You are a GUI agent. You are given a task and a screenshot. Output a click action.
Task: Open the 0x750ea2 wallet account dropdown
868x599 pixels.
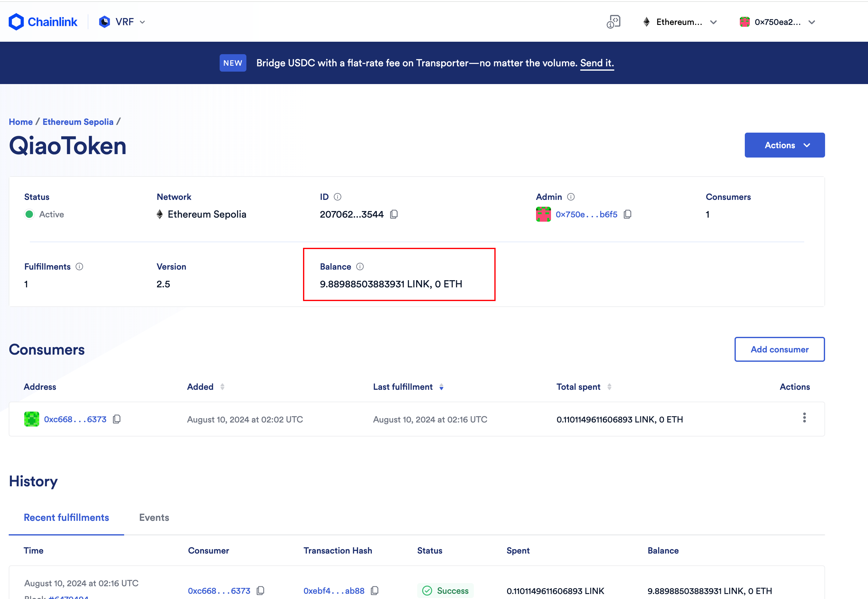(x=777, y=22)
